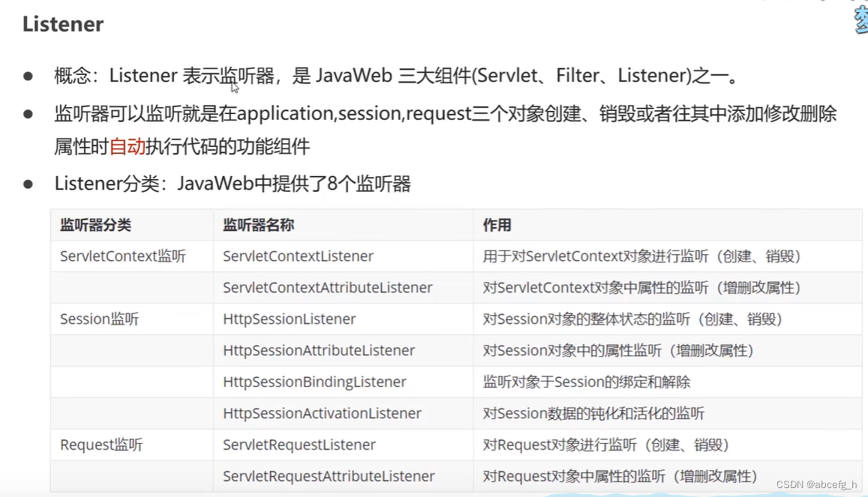Image resolution: width=868 pixels, height=497 pixels.
Task: Click the bullet line starting with 概念
Action: [396, 76]
